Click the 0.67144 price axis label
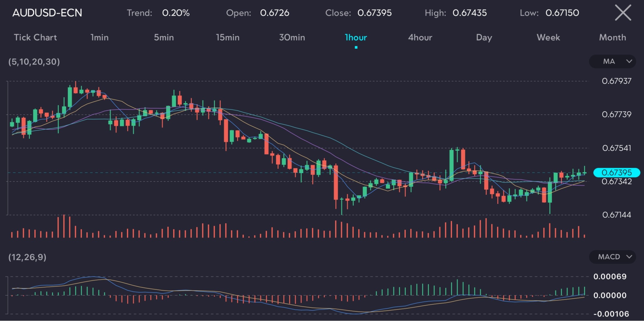The width and height of the screenshot is (644, 321). 617,215
